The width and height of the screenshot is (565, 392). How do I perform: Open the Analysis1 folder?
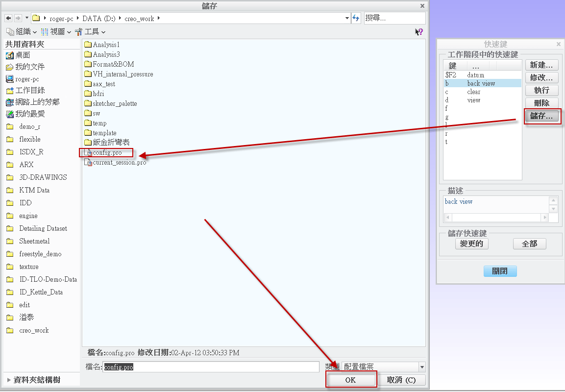tap(106, 45)
